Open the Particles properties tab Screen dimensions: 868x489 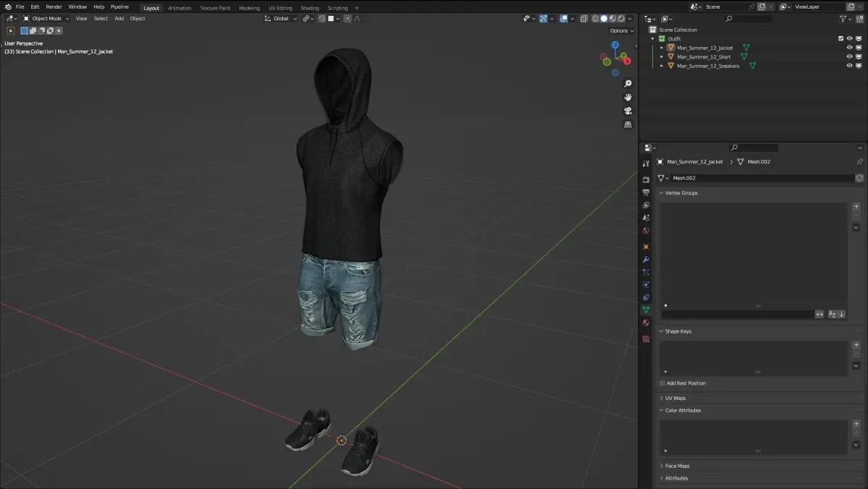[x=646, y=272]
